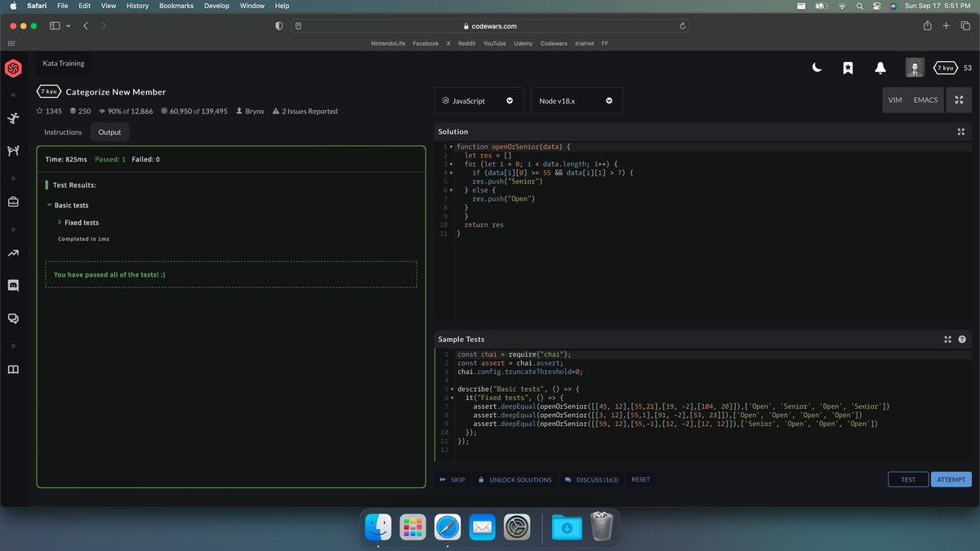
Task: Open the user profile avatar
Action: click(x=915, y=68)
